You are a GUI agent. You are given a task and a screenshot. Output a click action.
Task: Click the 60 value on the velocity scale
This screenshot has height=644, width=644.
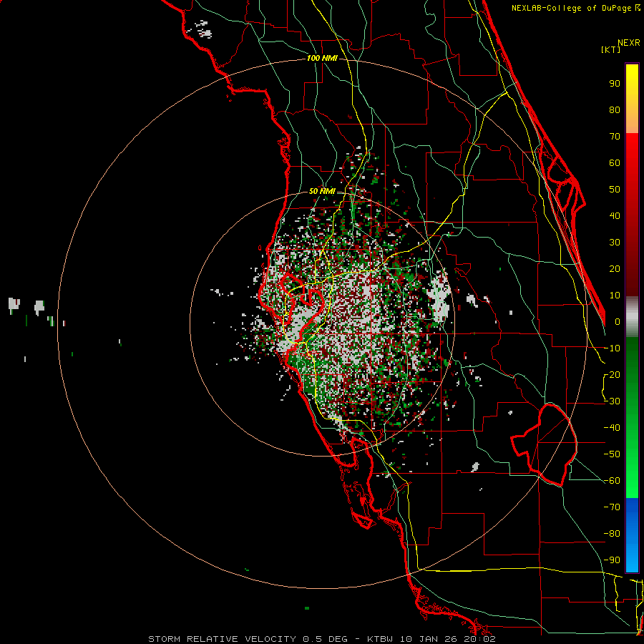pyautogui.click(x=615, y=163)
